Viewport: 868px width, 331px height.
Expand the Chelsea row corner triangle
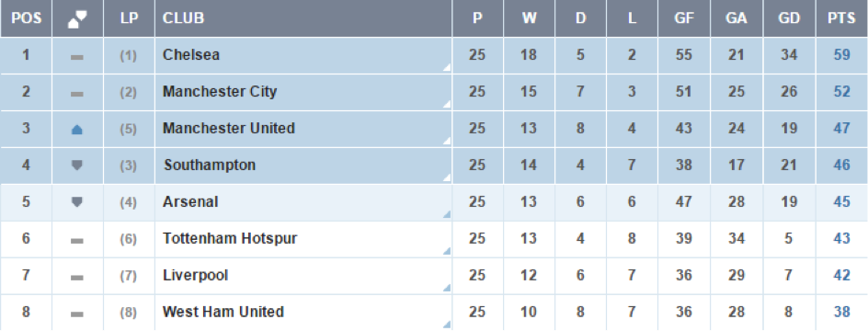tap(447, 67)
